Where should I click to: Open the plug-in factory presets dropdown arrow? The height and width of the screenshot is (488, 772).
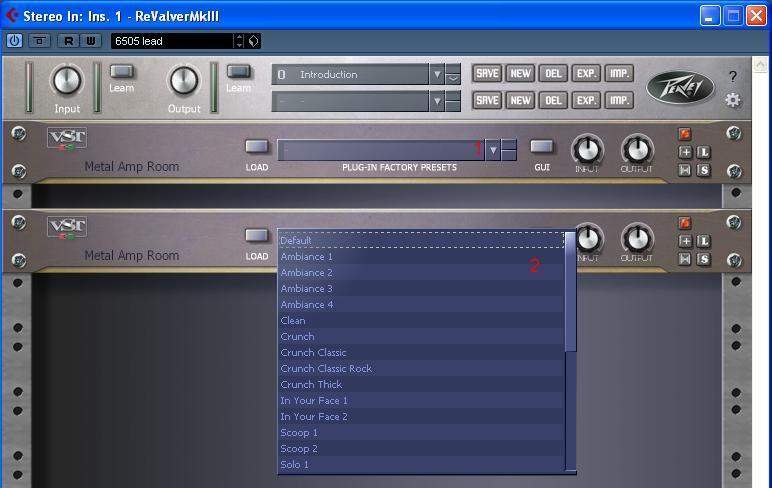point(492,150)
